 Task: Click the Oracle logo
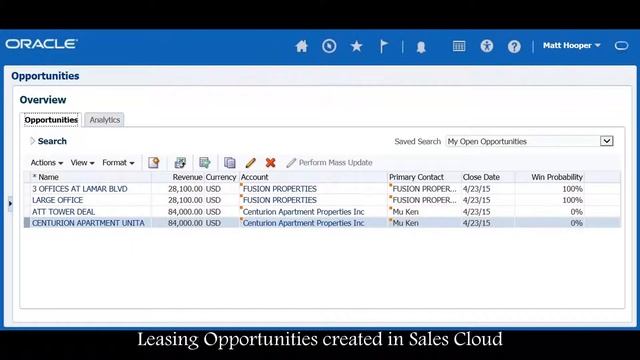pyautogui.click(x=41, y=44)
